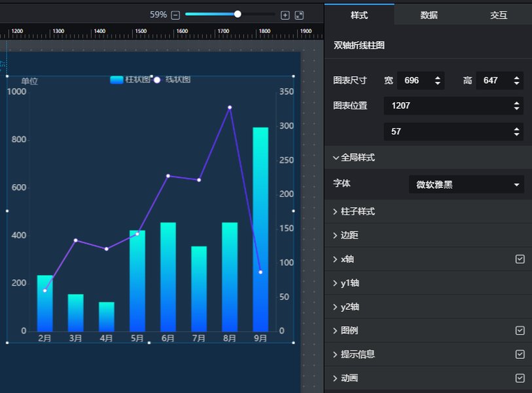This screenshot has height=393, width=532.
Task: Click the chart width input 696
Action: tap(421, 81)
